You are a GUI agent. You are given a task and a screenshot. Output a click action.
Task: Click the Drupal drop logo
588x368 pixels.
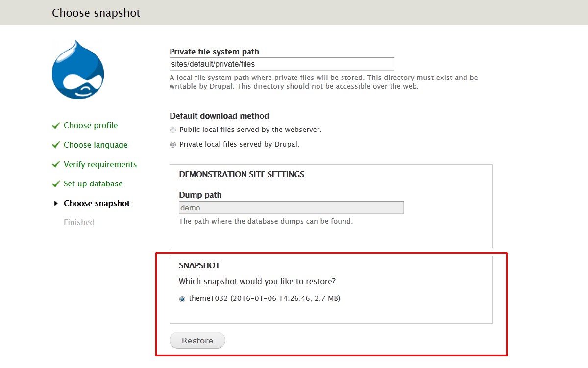pos(78,69)
